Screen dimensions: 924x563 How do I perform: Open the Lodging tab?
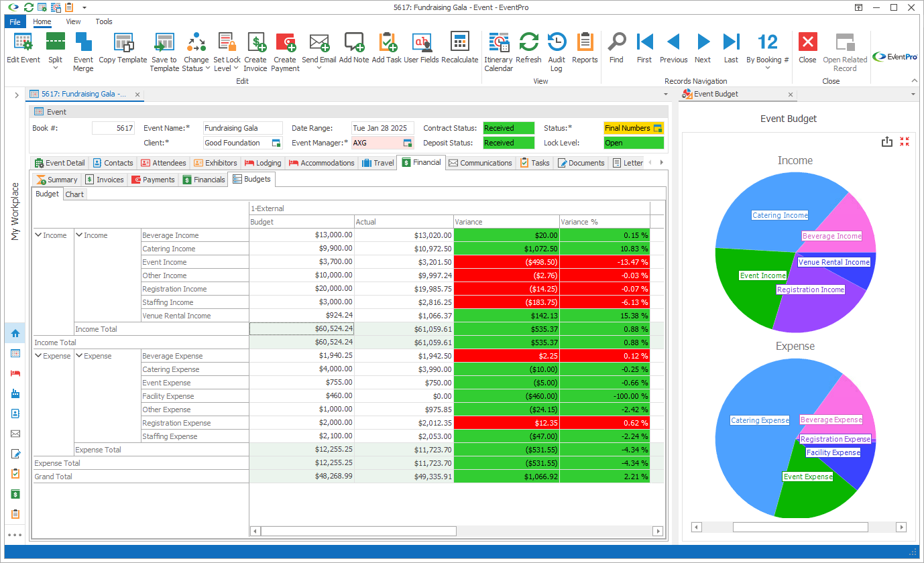(263, 163)
